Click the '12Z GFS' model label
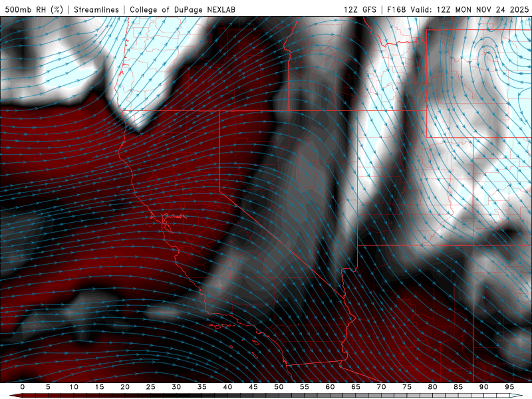 coord(360,9)
